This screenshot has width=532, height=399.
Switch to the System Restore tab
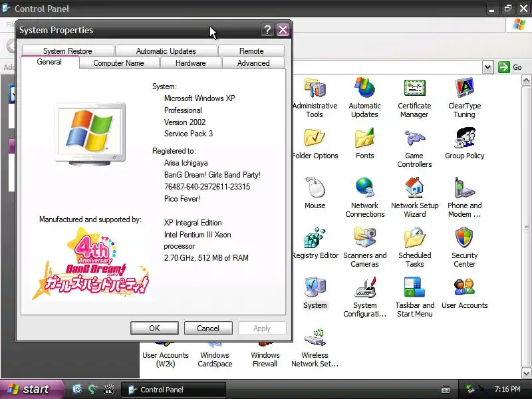click(68, 51)
